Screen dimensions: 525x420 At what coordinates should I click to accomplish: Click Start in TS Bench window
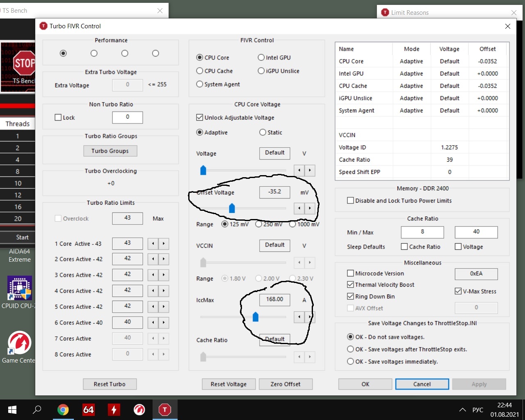[18, 237]
